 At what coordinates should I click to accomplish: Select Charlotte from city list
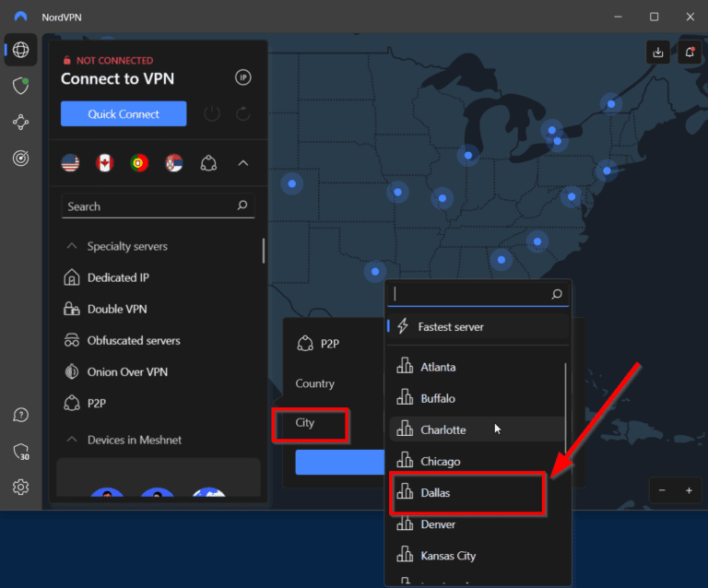477,429
